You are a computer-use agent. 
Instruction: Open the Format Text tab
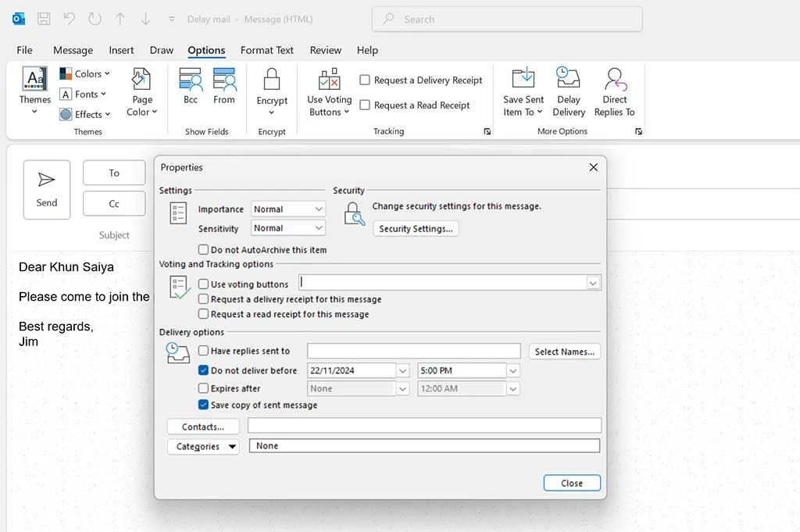267,50
